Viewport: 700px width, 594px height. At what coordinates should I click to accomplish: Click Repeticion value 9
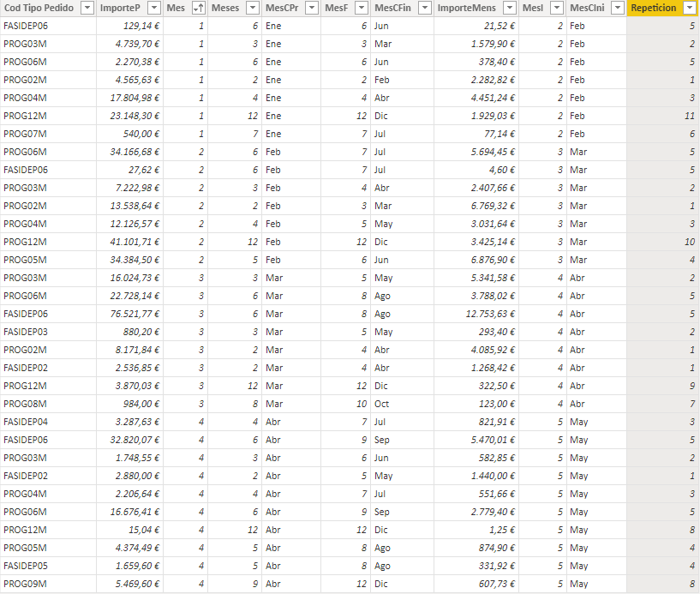663,386
